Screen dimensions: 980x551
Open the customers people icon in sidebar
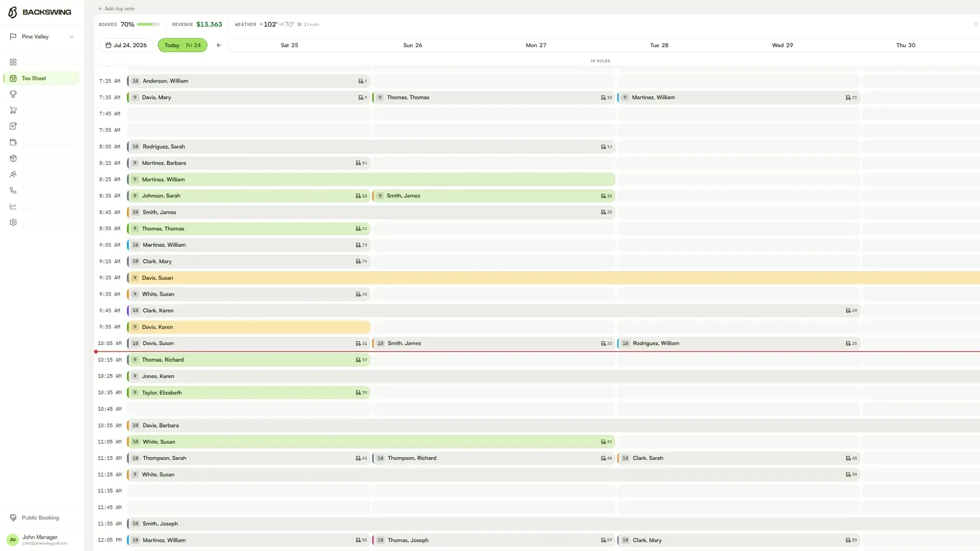pyautogui.click(x=13, y=175)
